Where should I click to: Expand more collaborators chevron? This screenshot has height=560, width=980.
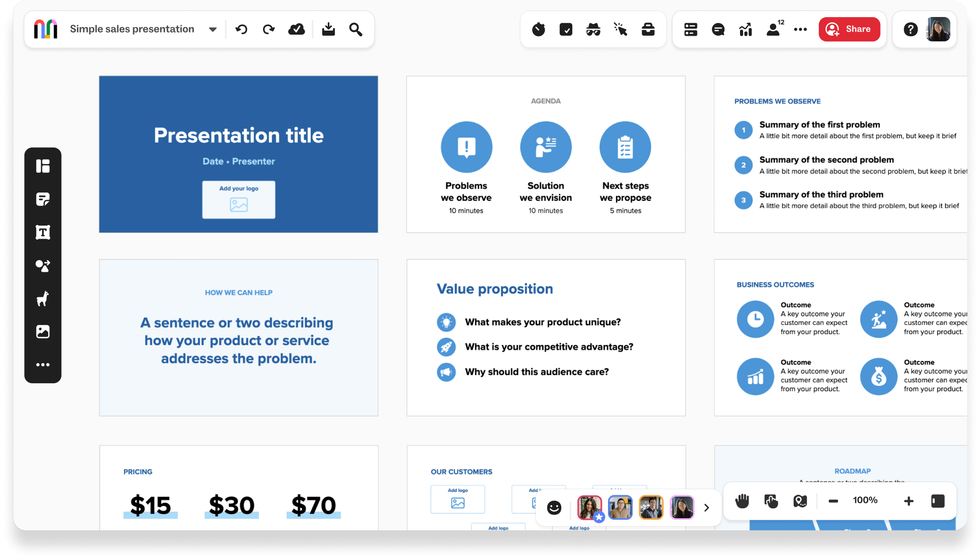pyautogui.click(x=706, y=508)
